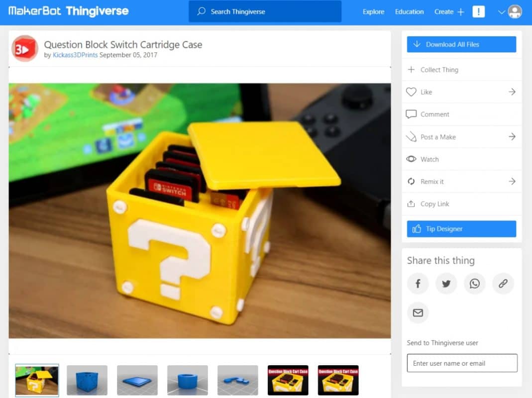Expand the Remix it arrow
The image size is (532, 398).
[x=512, y=182]
